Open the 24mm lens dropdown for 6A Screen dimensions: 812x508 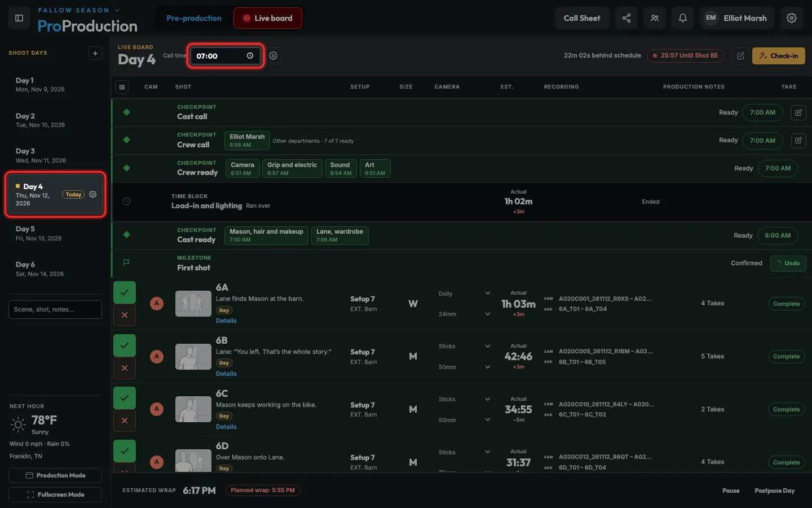[465, 314]
